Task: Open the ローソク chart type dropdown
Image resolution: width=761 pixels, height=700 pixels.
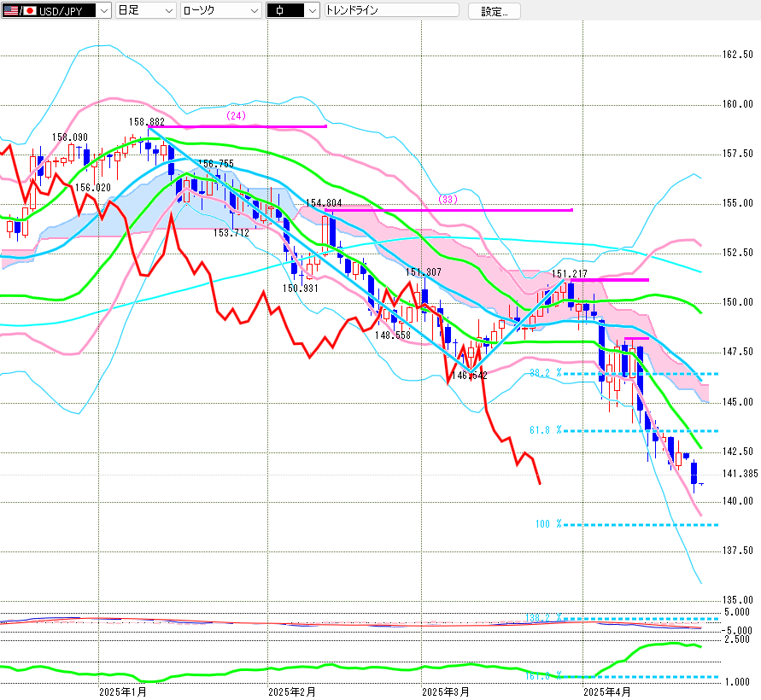Action: 221,10
